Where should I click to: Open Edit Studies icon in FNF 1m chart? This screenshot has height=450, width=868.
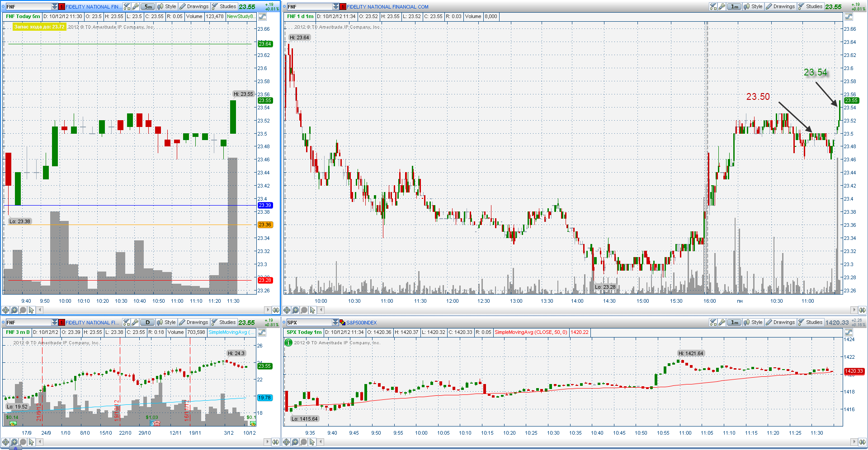[x=713, y=6]
